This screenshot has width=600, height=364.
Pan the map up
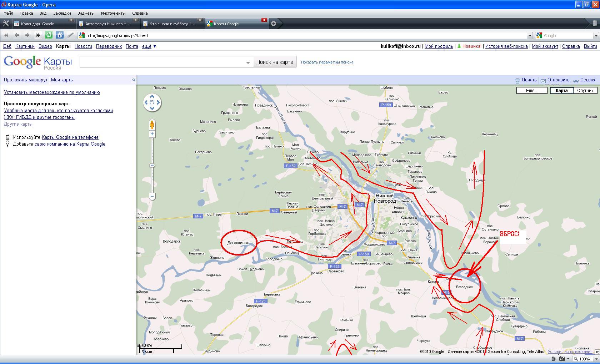click(152, 96)
